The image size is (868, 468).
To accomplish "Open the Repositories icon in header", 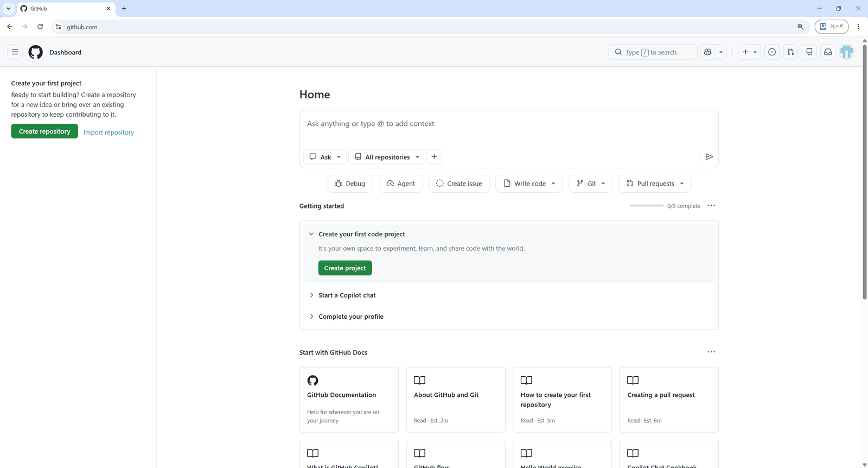I will [809, 52].
